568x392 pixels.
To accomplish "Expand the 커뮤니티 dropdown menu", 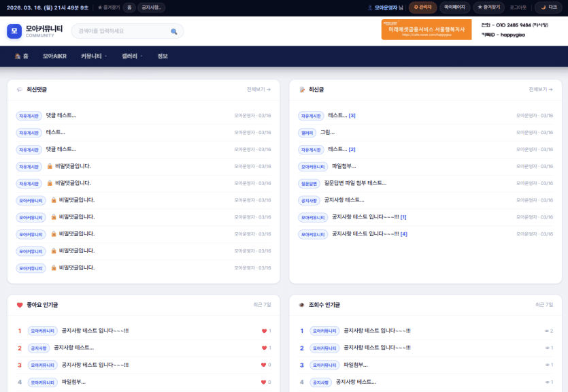I will click(x=92, y=57).
